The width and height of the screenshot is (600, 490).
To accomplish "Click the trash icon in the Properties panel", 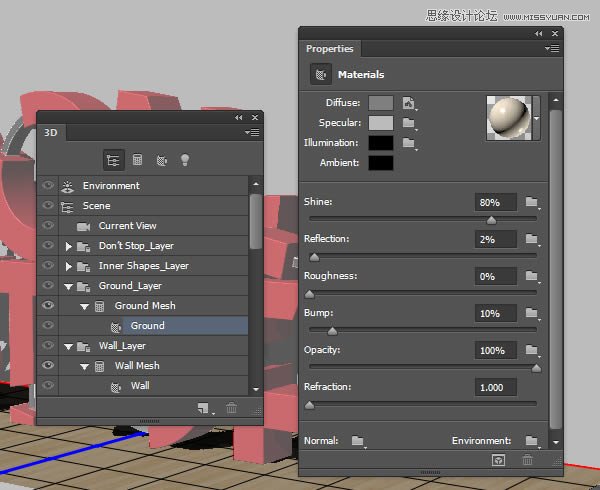I will (x=528, y=459).
